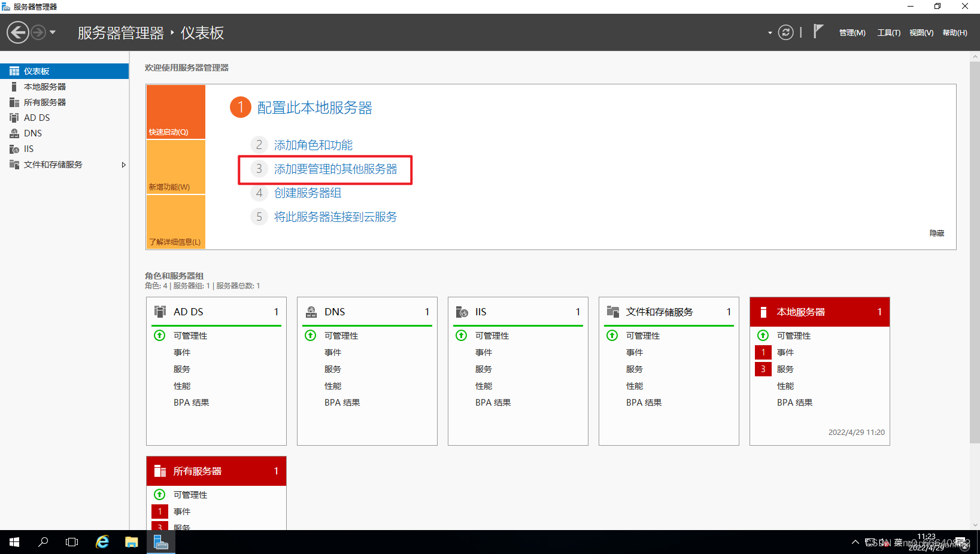Click the IIS tile icon
The width and height of the screenshot is (980, 554).
[x=462, y=312]
